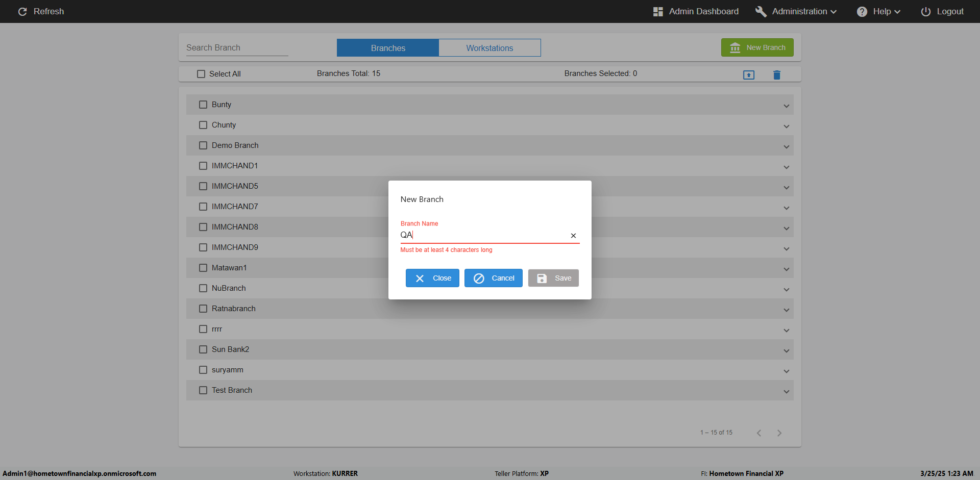Expand the Demo Branch row chevron
This screenshot has height=480, width=980.
click(x=787, y=147)
